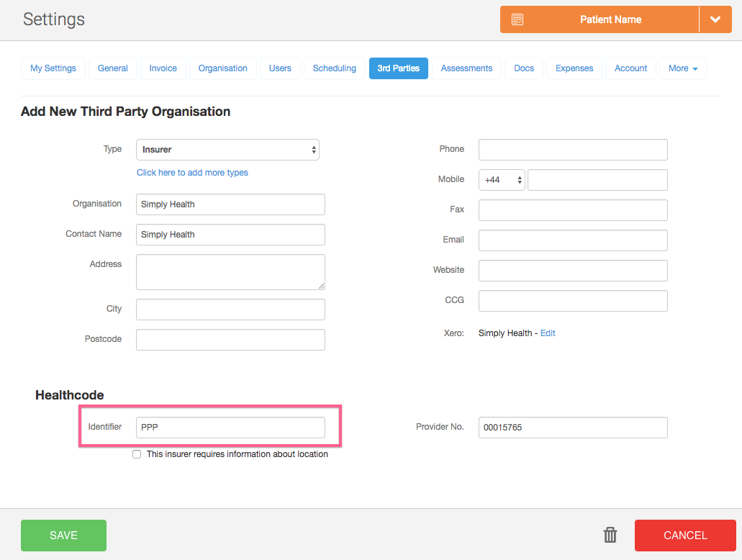Open the Scheduling tab

[334, 68]
